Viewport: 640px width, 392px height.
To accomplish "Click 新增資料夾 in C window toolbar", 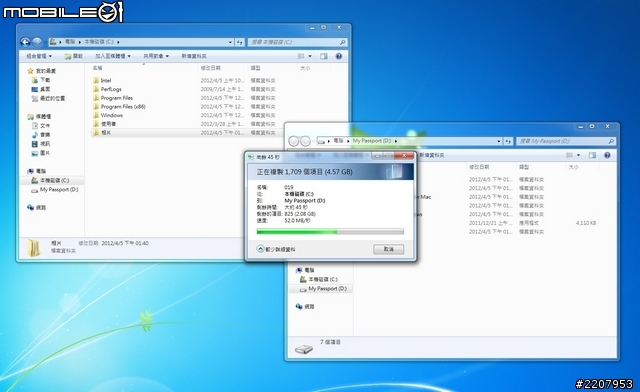I will pyautogui.click(x=194, y=56).
